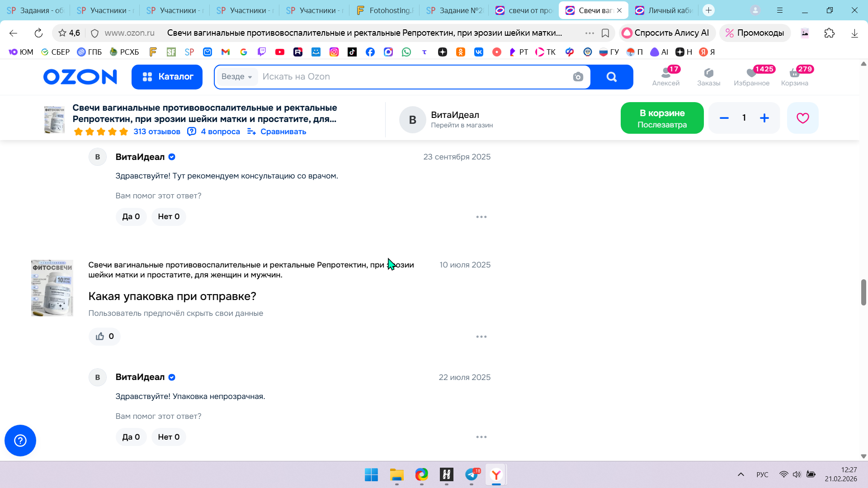Open the 313 отзывов link
The width and height of the screenshot is (868, 488).
[156, 131]
